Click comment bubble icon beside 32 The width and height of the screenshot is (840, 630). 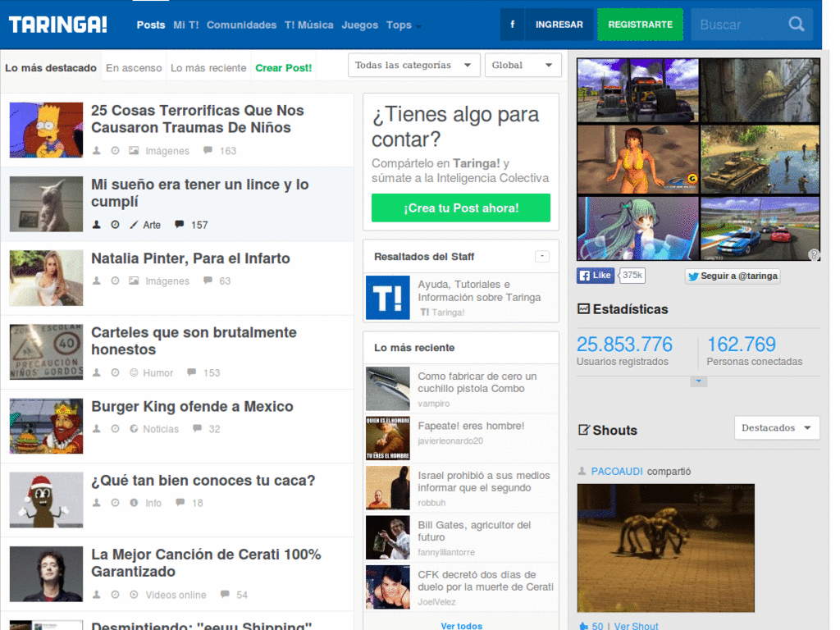tap(197, 428)
